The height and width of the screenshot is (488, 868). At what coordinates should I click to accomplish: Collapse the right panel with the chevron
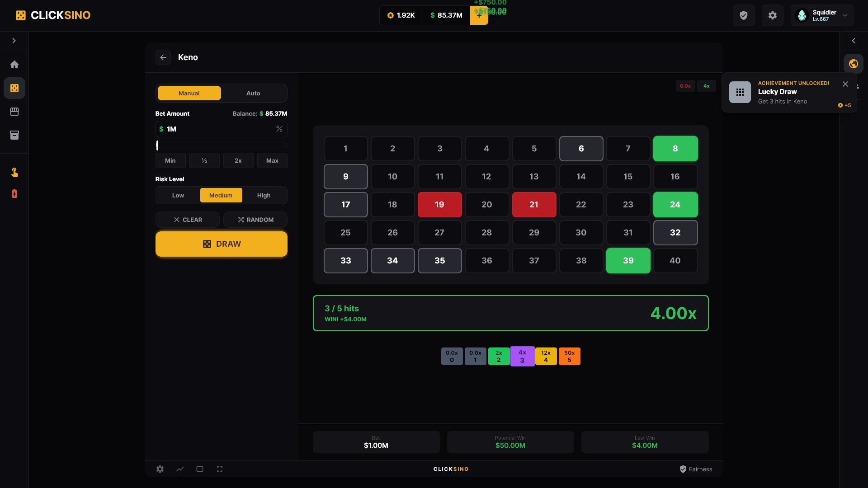854,41
